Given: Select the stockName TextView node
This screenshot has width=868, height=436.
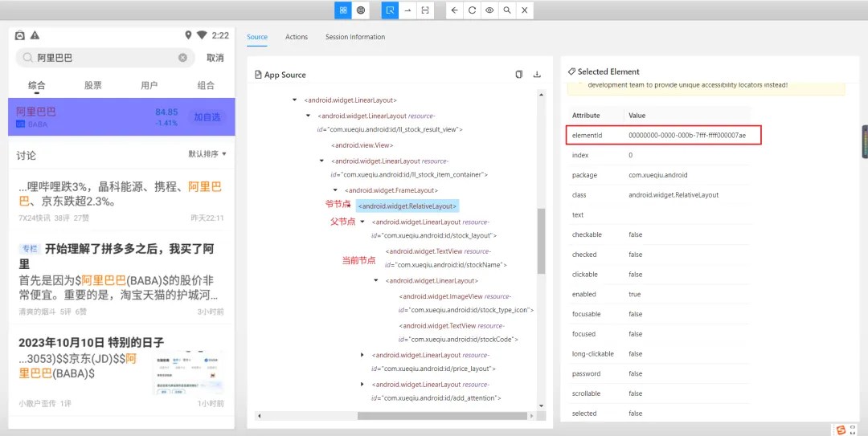Looking at the screenshot, I should 446,258.
